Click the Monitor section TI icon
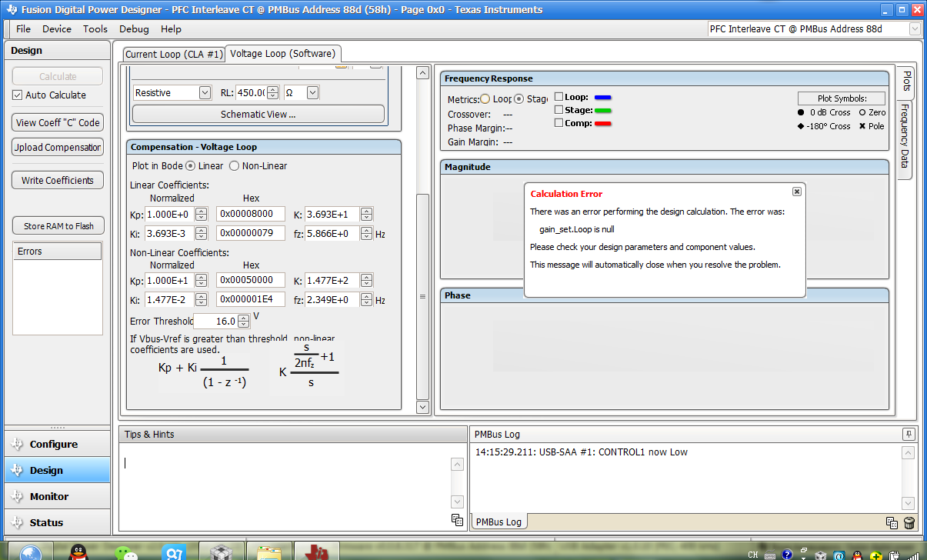927x560 pixels. [x=17, y=496]
